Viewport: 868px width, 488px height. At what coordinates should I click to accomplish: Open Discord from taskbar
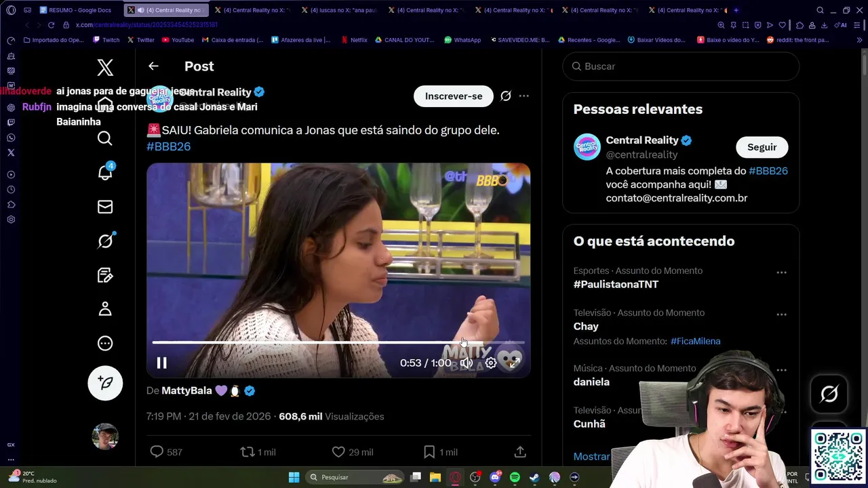[x=495, y=477]
